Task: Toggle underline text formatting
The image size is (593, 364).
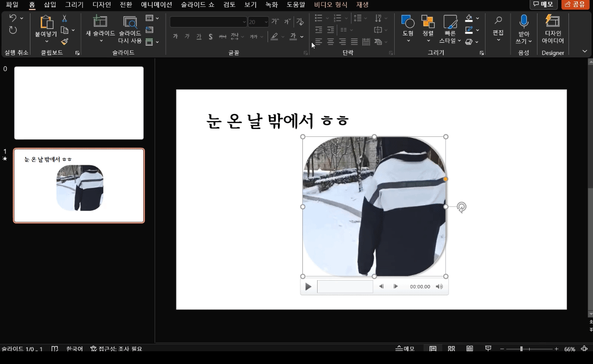Action: click(x=199, y=37)
